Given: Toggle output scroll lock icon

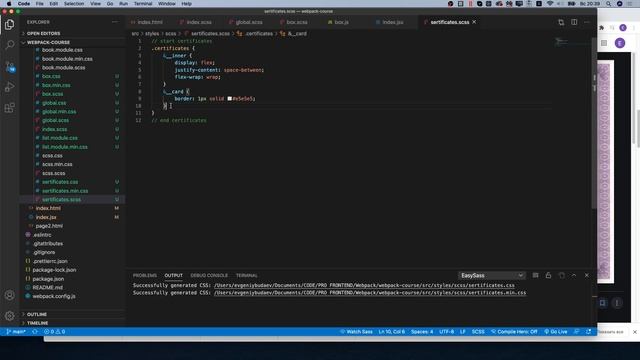Looking at the screenshot, I should tap(548, 276).
